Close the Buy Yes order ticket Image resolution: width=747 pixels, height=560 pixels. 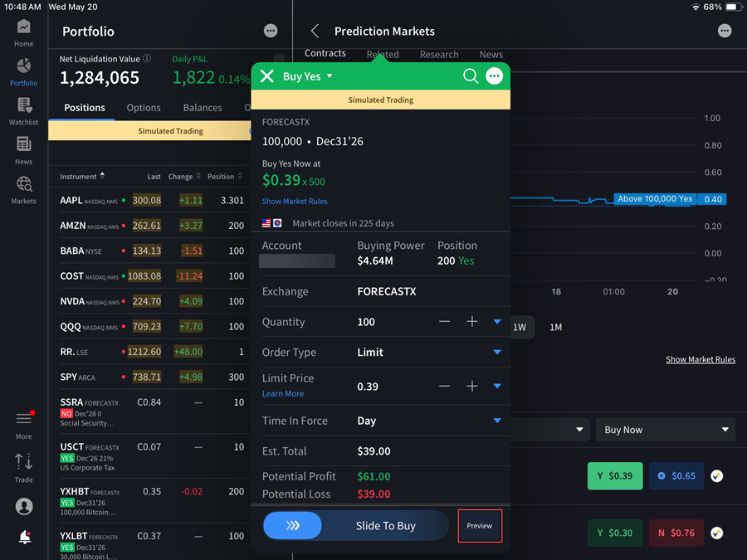267,76
